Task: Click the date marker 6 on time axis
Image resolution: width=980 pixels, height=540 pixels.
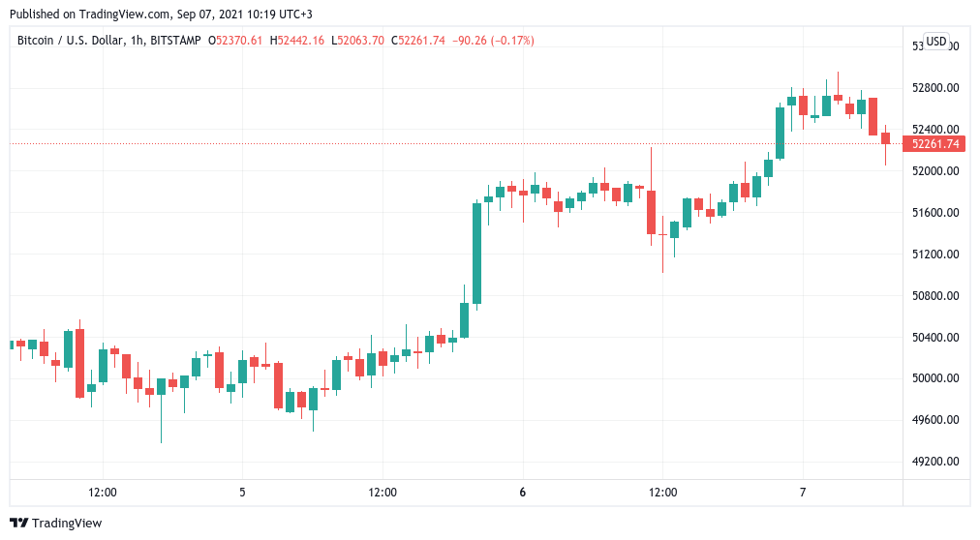Action: click(523, 493)
